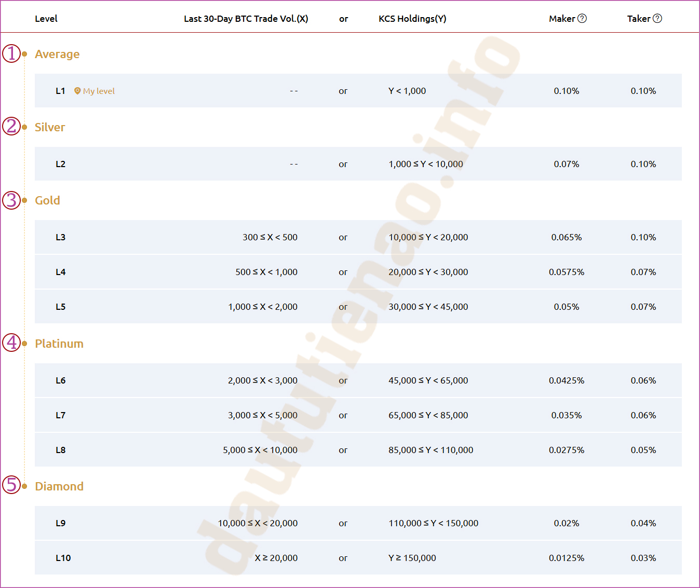Viewport: 700px width, 588px height.
Task: Click the 3,000 ≤ X < 5,000 volume cell
Action: point(263,415)
